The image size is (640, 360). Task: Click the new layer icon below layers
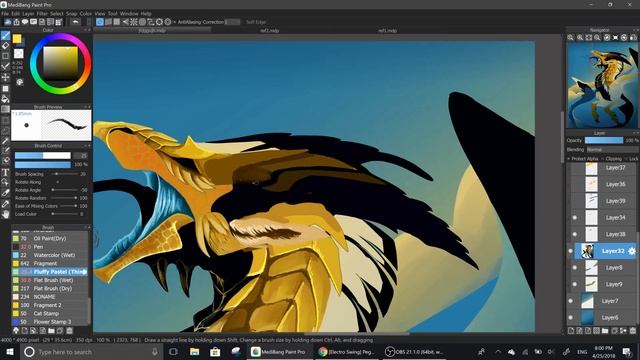[571, 331]
